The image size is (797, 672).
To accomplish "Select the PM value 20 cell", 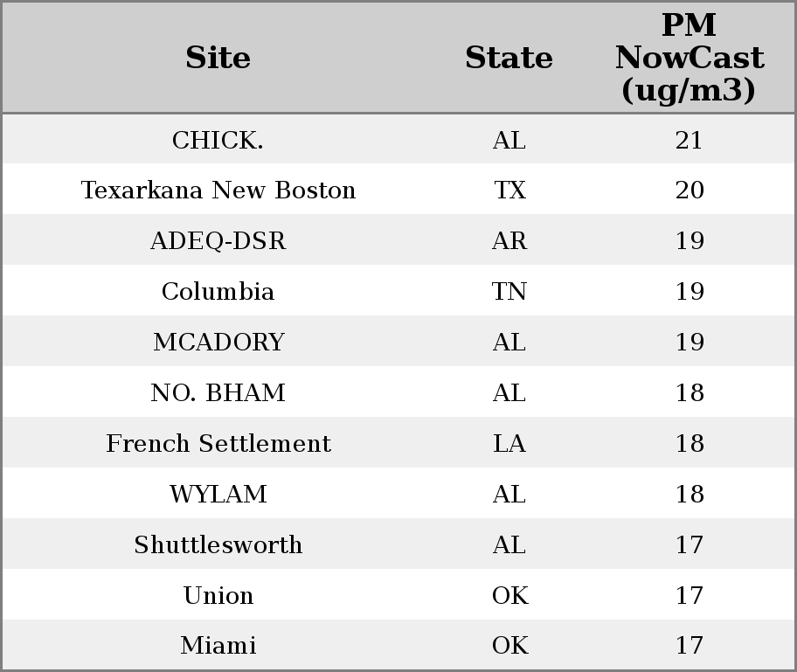I will pyautogui.click(x=689, y=191).
